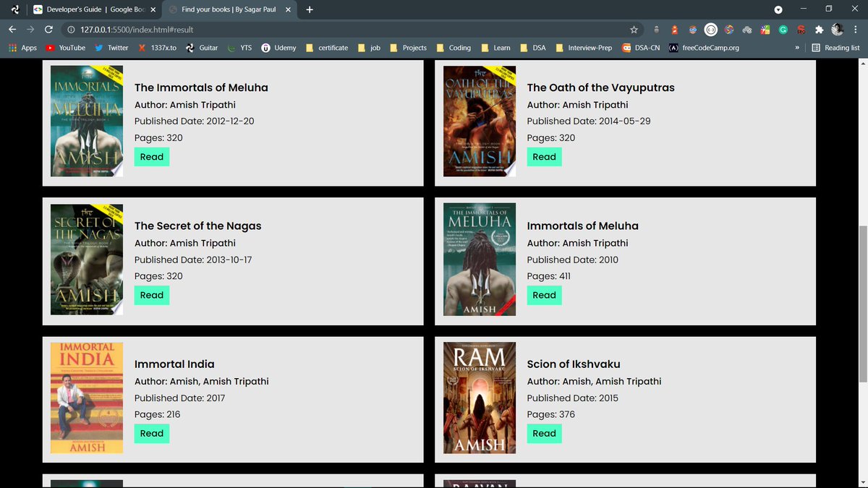Click Read for The Oath of the Vayuputras
The width and height of the screenshot is (868, 488).
544,157
